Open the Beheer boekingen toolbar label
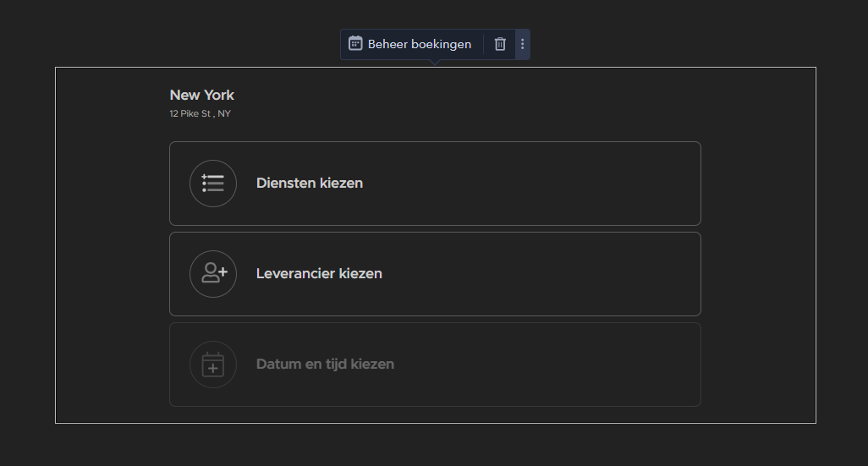 click(420, 44)
